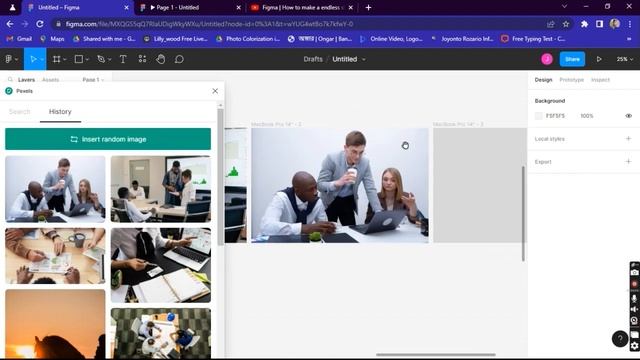The width and height of the screenshot is (640, 360).
Task: Toggle page background visibility eye
Action: tap(629, 116)
